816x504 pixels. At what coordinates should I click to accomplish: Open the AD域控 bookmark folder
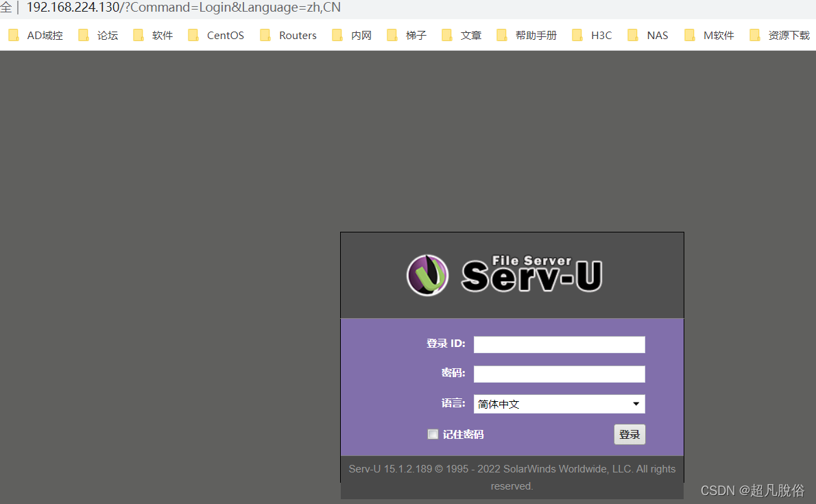(36, 36)
